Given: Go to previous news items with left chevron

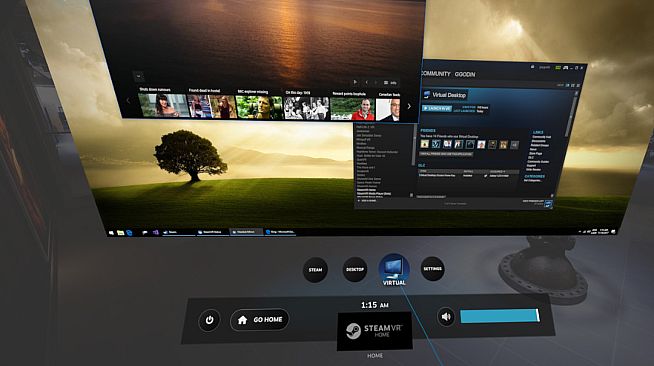Looking at the screenshot, I should (128, 100).
